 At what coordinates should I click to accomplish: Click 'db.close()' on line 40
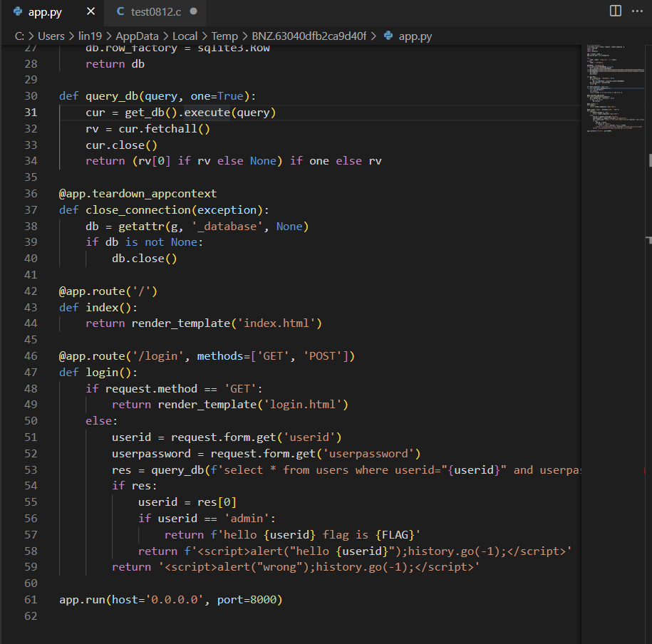coord(144,259)
